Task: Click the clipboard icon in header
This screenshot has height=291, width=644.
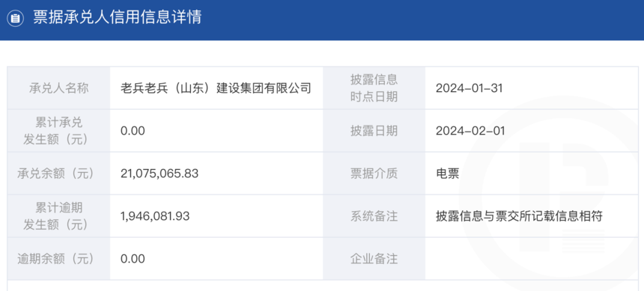Action: 15,19
